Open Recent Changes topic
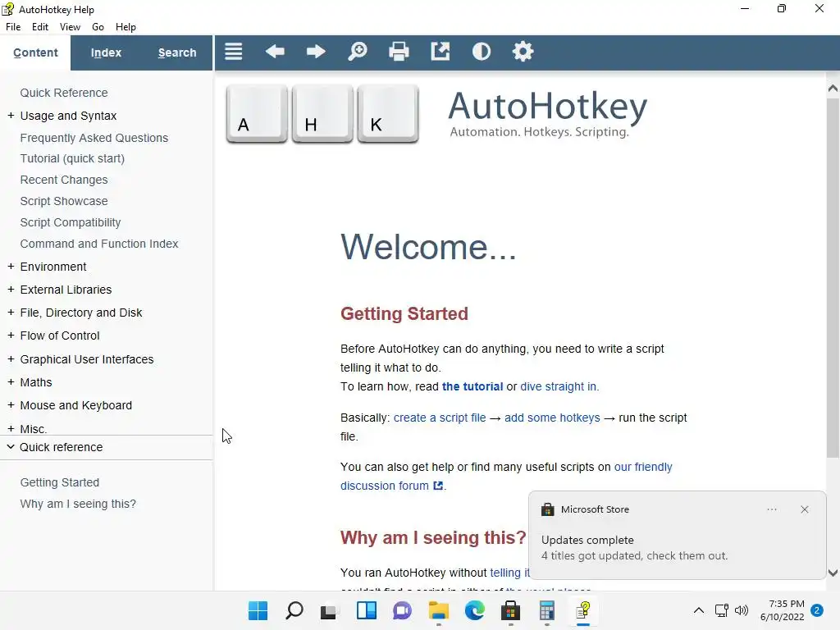 click(64, 180)
